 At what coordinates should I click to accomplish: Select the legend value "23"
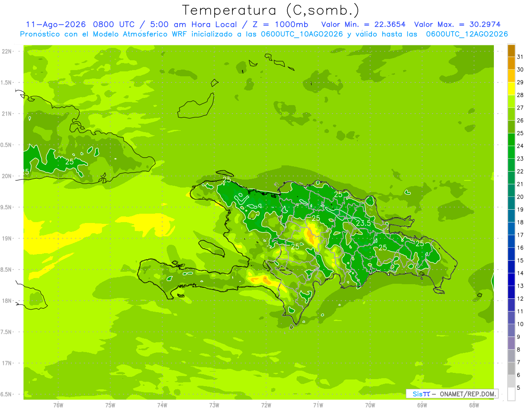click(520, 159)
